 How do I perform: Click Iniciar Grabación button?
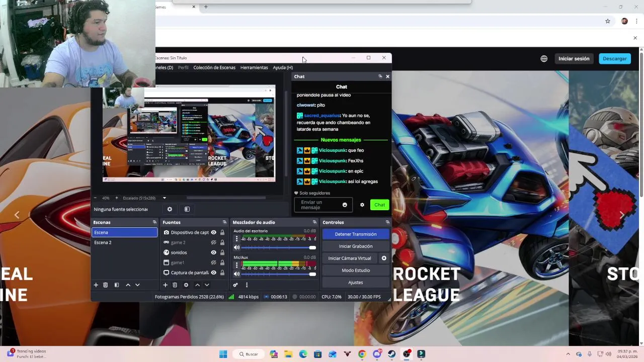point(356,246)
